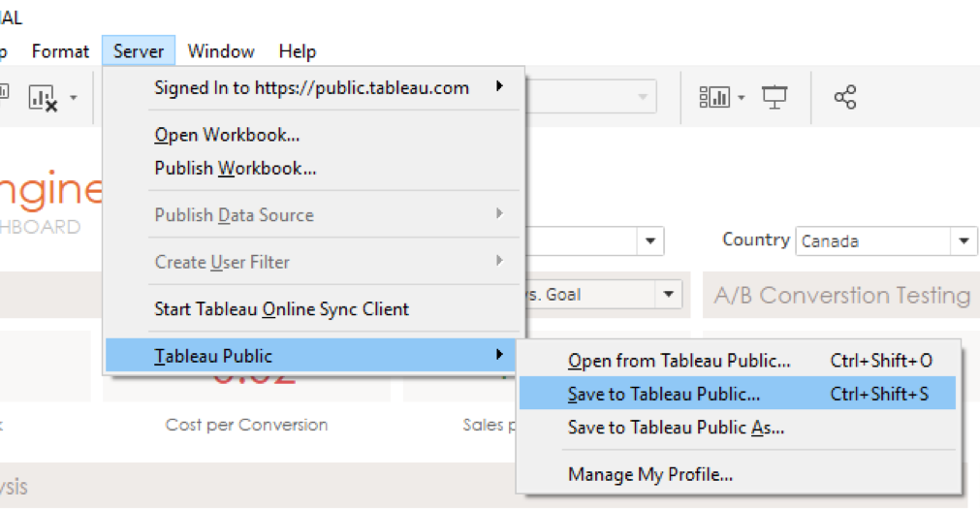980x511 pixels.
Task: Click Create User Filter menu item
Action: tap(313, 262)
